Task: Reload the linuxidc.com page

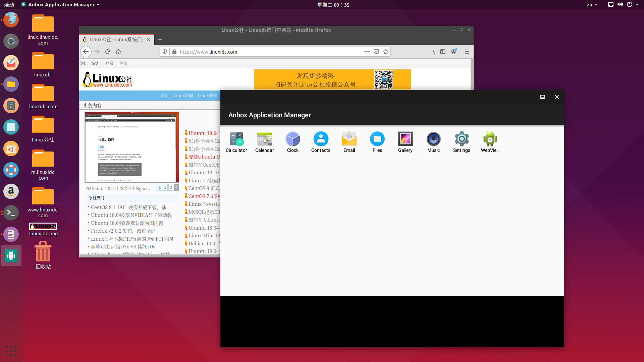Action: click(108, 52)
